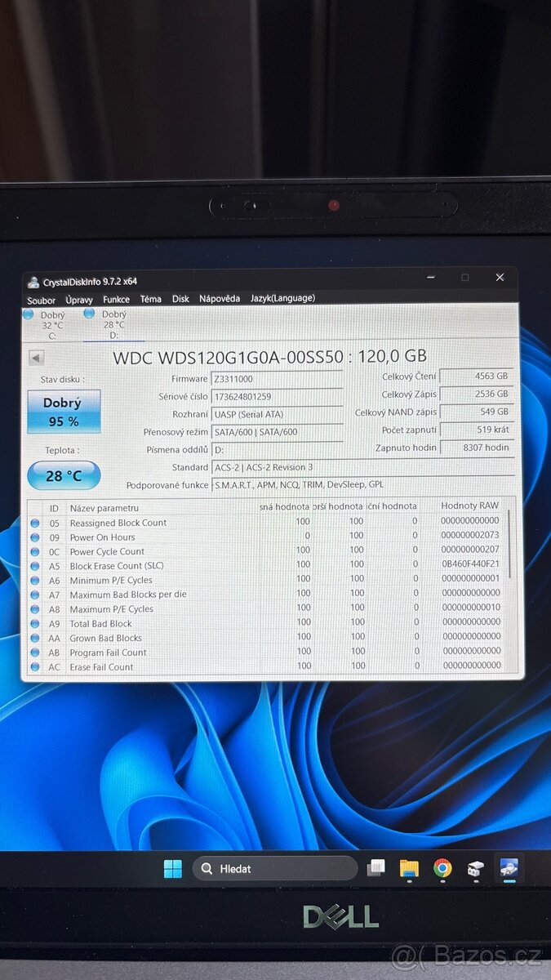Viewport: 551px width, 980px height.
Task: Click the serial number field 173624801259
Action: point(277,397)
